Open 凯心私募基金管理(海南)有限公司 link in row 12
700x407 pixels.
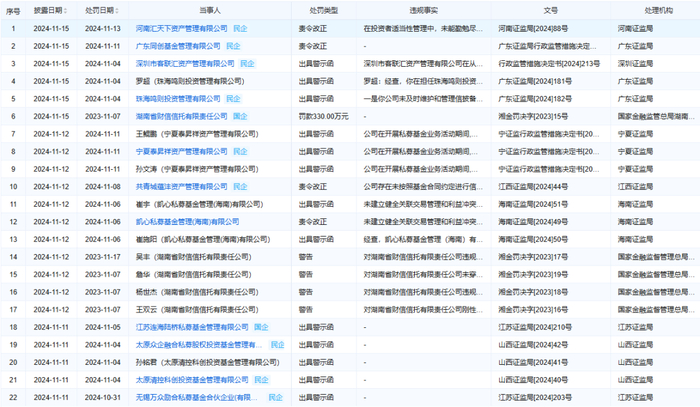pos(187,222)
